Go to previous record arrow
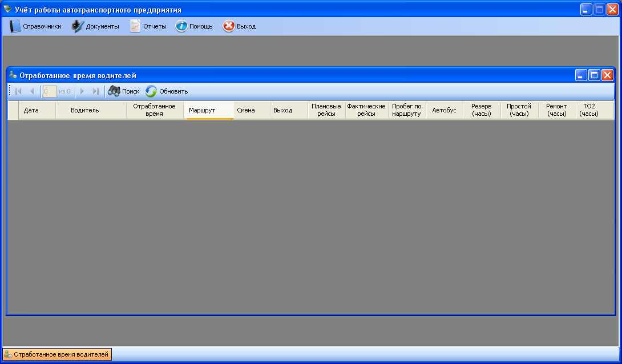This screenshot has width=622, height=364. (32, 91)
